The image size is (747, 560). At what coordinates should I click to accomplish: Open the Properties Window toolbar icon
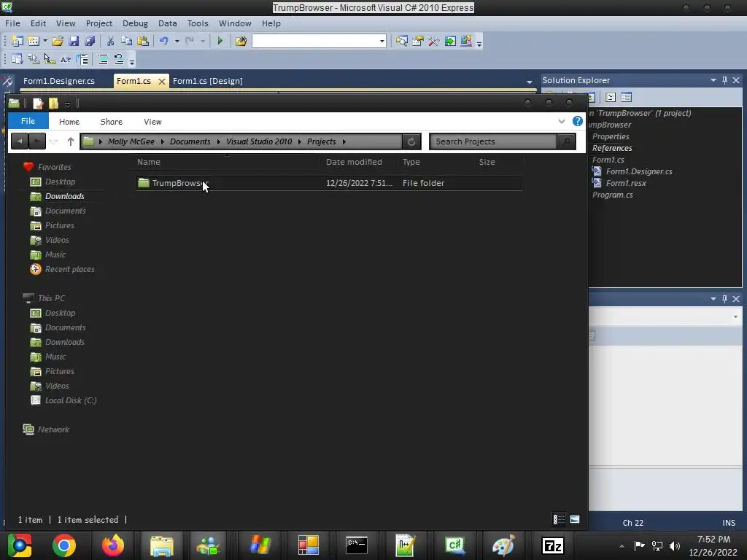(x=418, y=41)
